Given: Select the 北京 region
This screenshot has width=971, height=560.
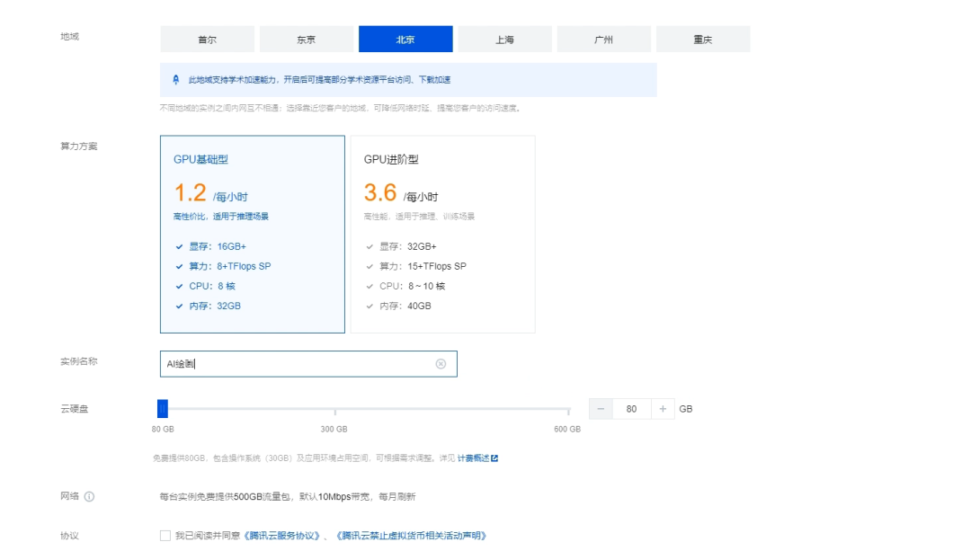Looking at the screenshot, I should [405, 39].
